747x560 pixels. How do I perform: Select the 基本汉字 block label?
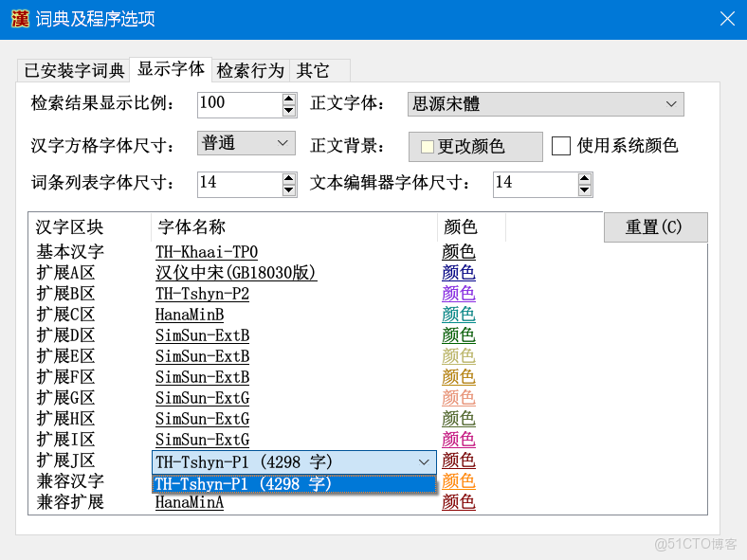tap(70, 252)
